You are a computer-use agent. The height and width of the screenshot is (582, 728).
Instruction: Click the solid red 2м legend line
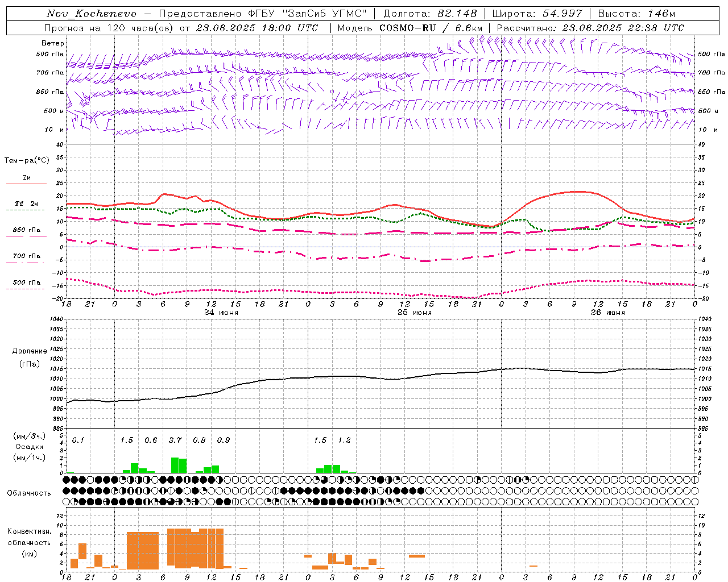(x=26, y=184)
